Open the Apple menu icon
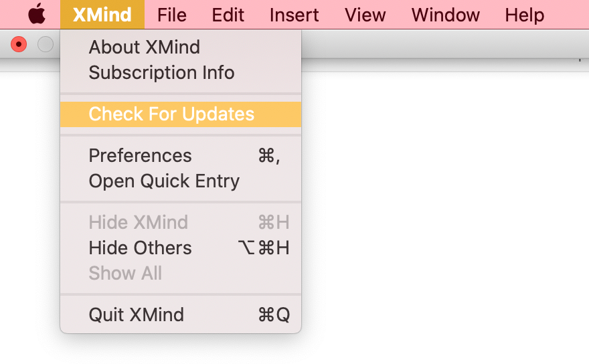Image resolution: width=589 pixels, height=364 pixels. [37, 14]
